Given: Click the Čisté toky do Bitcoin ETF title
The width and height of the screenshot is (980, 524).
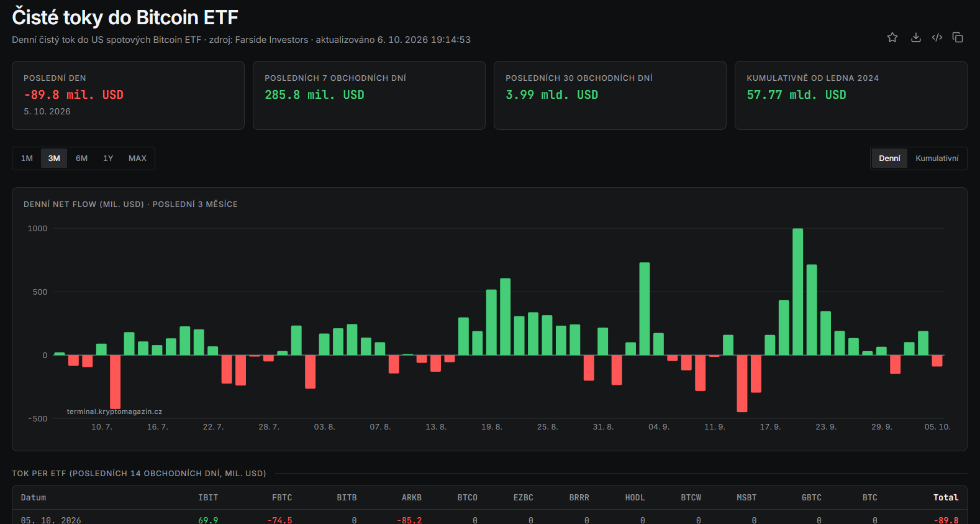Looking at the screenshot, I should (x=125, y=17).
